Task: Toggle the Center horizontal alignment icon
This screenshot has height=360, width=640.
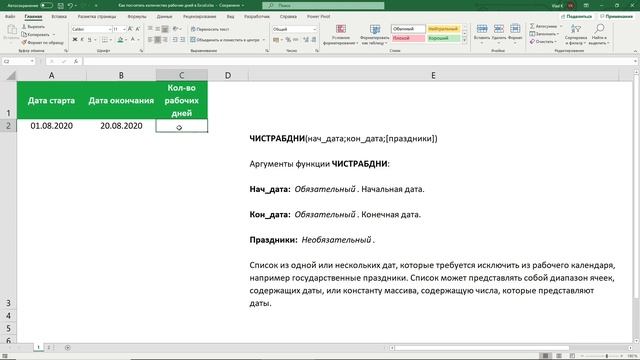Action: (158, 40)
